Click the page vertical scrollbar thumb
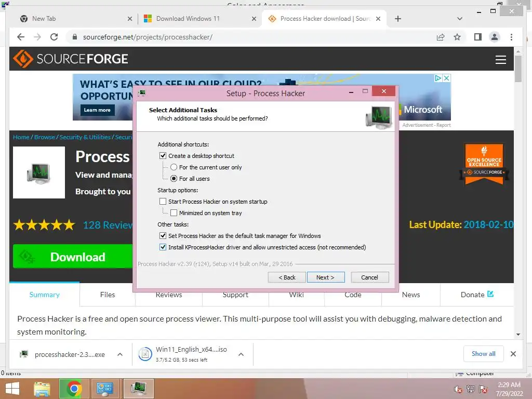 (518, 69)
